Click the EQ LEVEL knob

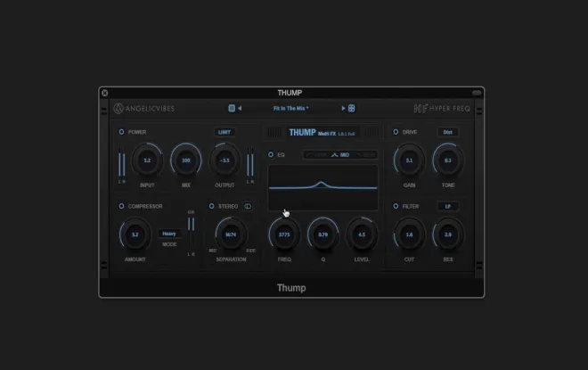pos(362,234)
